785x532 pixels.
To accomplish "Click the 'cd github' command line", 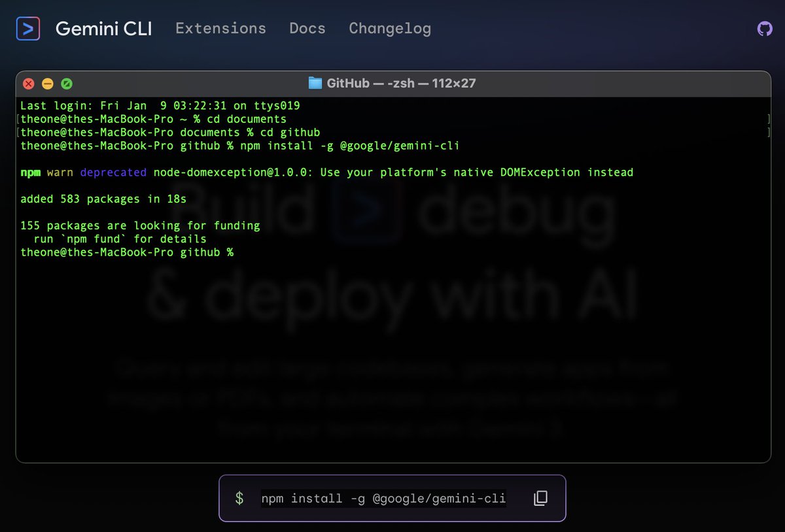I will (170, 132).
